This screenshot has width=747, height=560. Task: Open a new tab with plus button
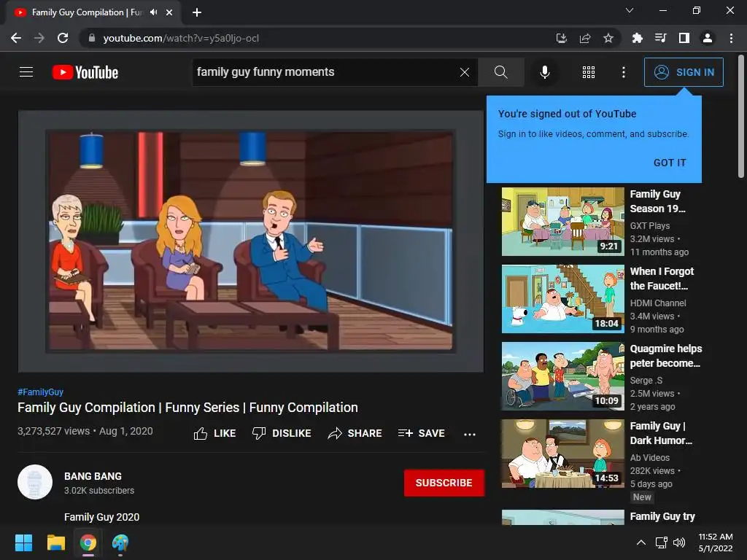point(197,12)
